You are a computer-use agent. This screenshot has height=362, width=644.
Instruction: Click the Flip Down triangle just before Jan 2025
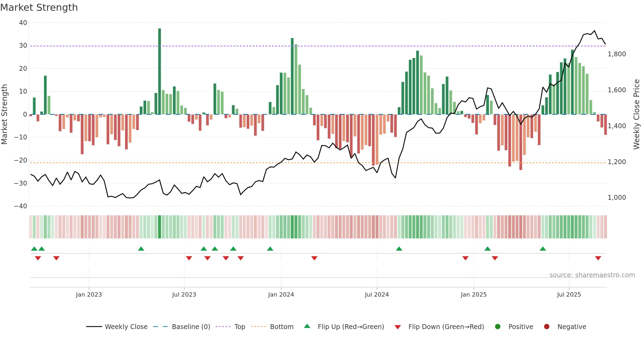click(466, 258)
